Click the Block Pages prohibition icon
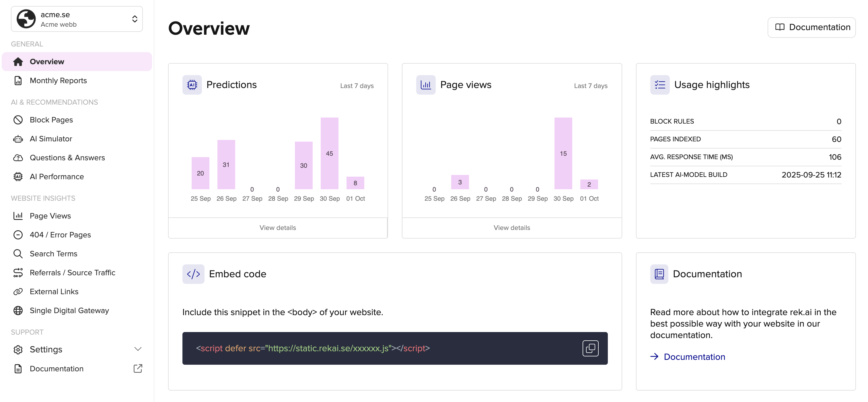 (x=18, y=120)
